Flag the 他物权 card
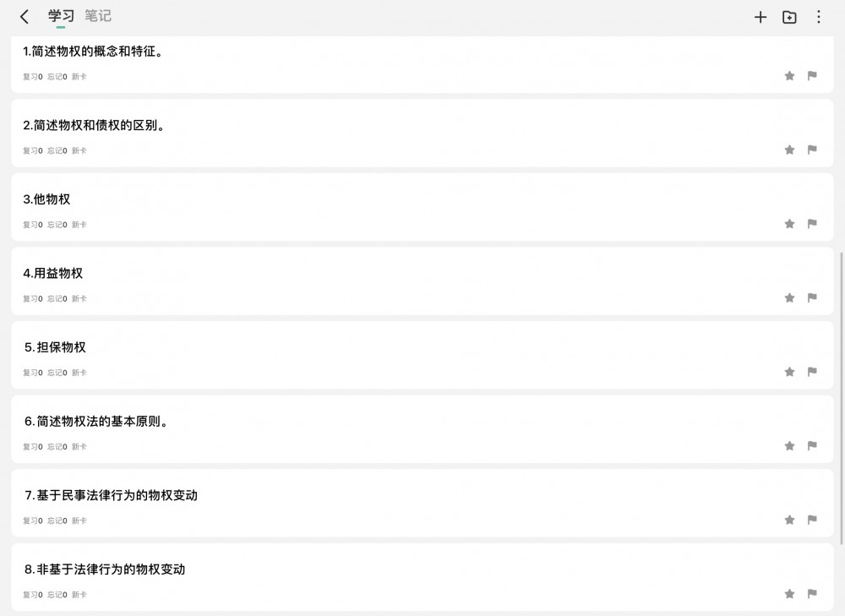845x616 pixels. [x=812, y=224]
